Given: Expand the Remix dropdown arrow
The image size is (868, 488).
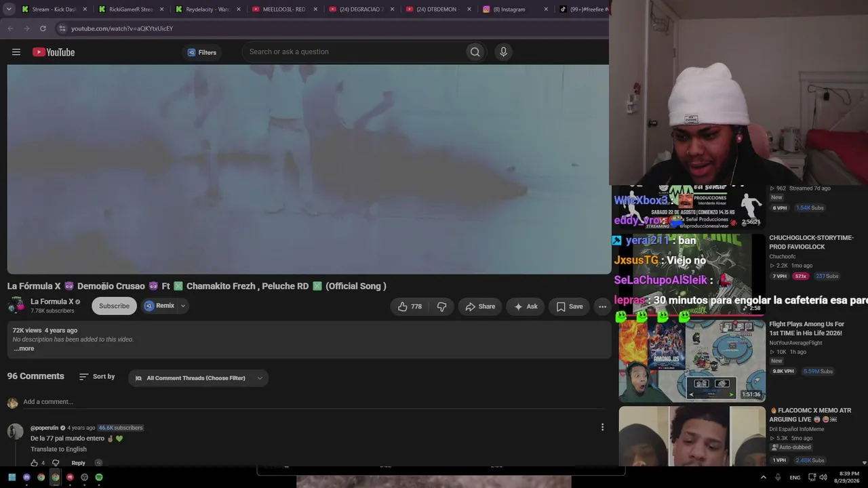Looking at the screenshot, I should coord(182,306).
